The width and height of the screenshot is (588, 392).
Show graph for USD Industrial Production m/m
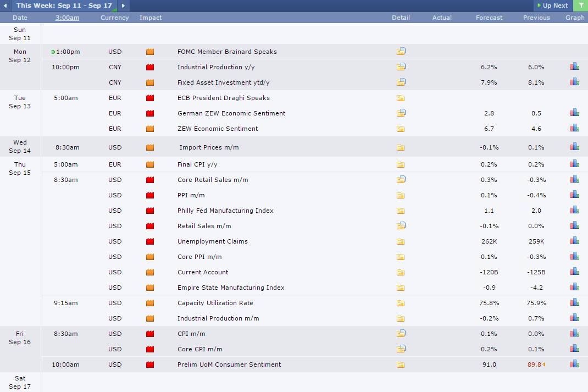574,317
